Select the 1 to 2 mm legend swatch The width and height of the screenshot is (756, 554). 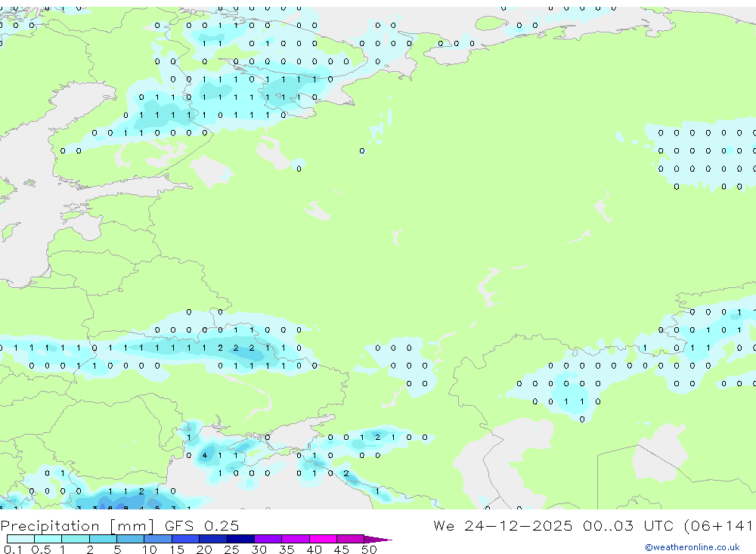point(76,539)
